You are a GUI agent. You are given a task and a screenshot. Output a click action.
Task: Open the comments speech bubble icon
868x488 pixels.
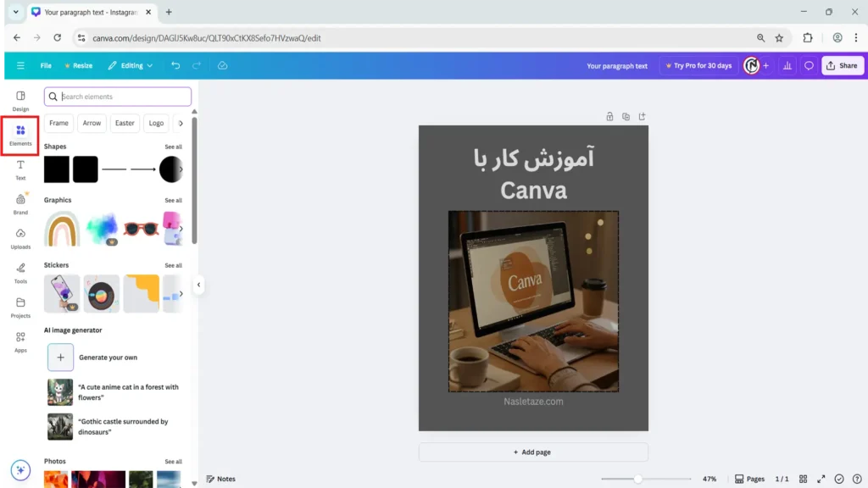coord(809,65)
